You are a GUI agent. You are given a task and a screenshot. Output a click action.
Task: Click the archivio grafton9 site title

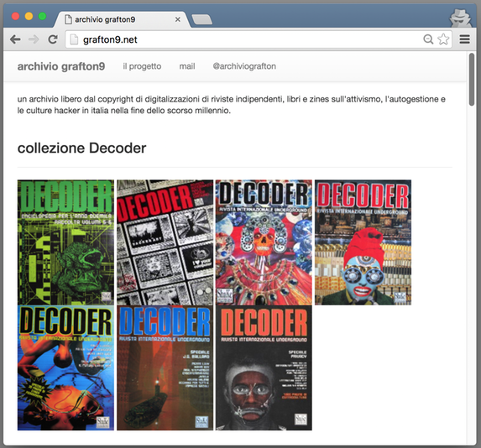[x=61, y=66]
